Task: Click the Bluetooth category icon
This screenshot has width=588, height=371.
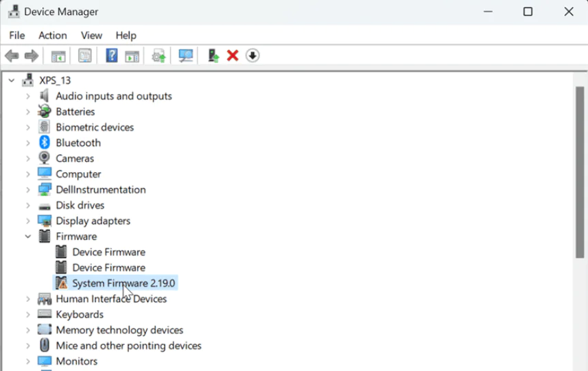Action: 45,143
